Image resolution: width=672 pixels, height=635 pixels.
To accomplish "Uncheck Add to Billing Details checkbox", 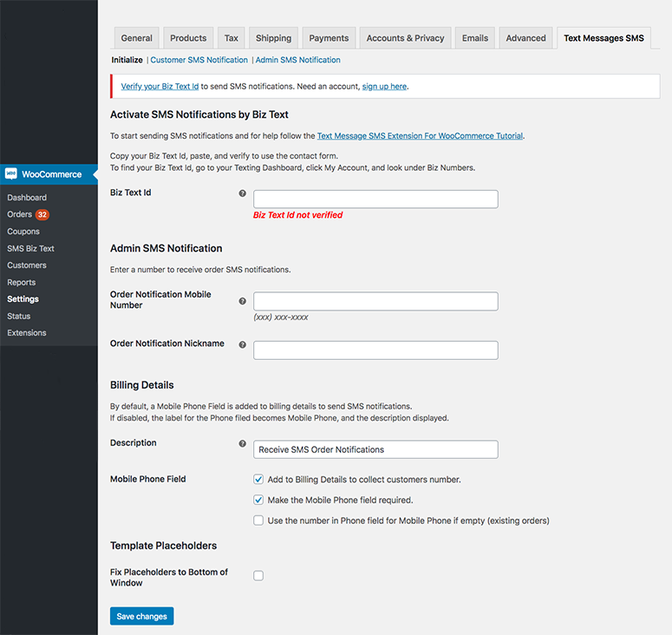I will point(258,480).
